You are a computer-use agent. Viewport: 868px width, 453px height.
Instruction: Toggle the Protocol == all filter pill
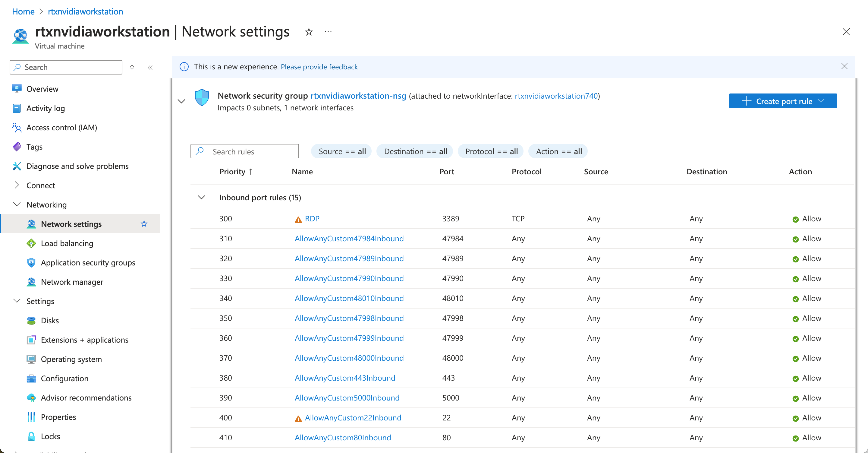491,151
